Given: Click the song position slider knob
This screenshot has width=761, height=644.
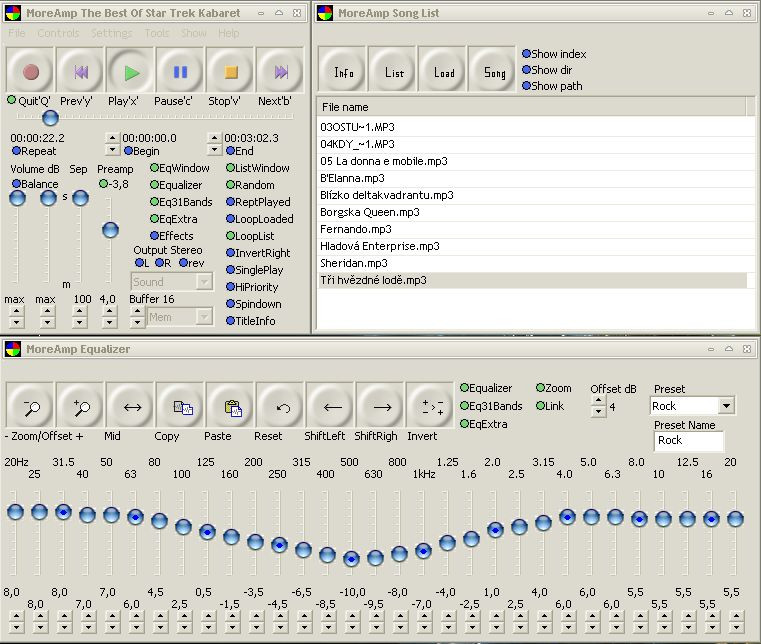Looking at the screenshot, I should 50,117.
